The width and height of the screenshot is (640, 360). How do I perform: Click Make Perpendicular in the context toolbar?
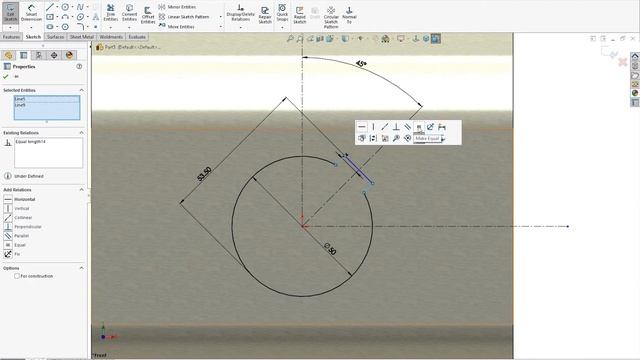pos(396,127)
